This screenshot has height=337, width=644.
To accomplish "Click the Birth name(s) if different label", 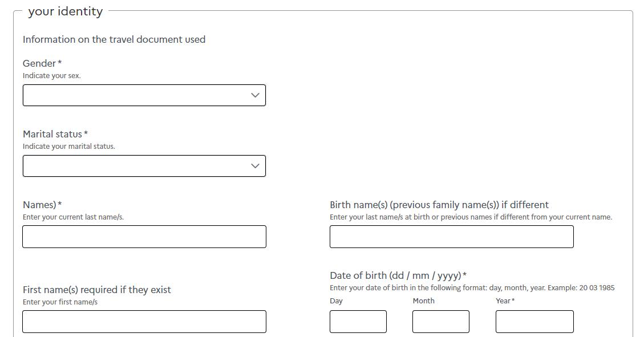I will (x=439, y=205).
